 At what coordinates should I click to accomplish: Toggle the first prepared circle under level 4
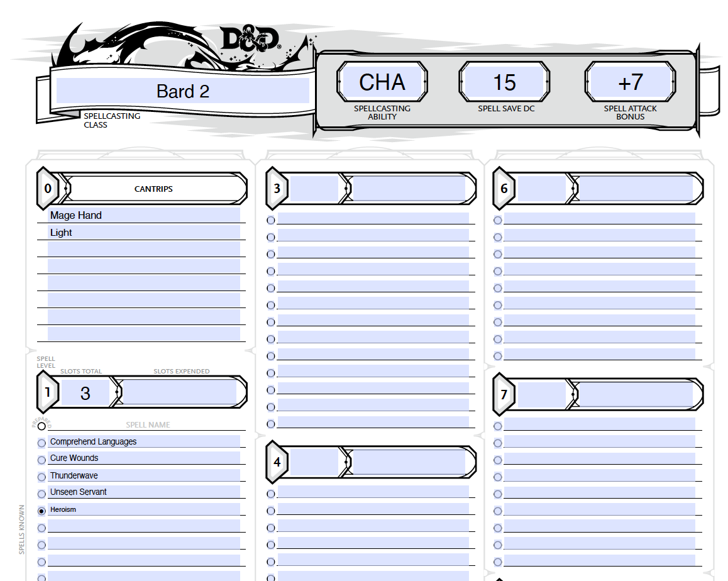[271, 494]
